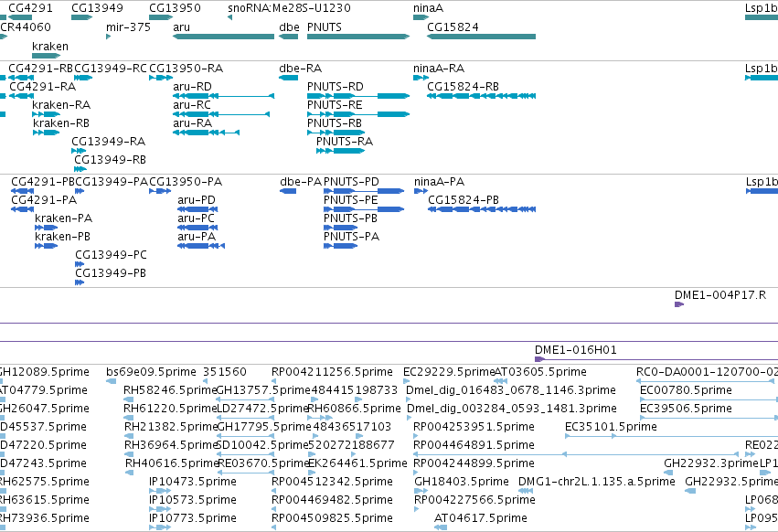
Task: Select protein CG4291-PA
Action: (22, 209)
